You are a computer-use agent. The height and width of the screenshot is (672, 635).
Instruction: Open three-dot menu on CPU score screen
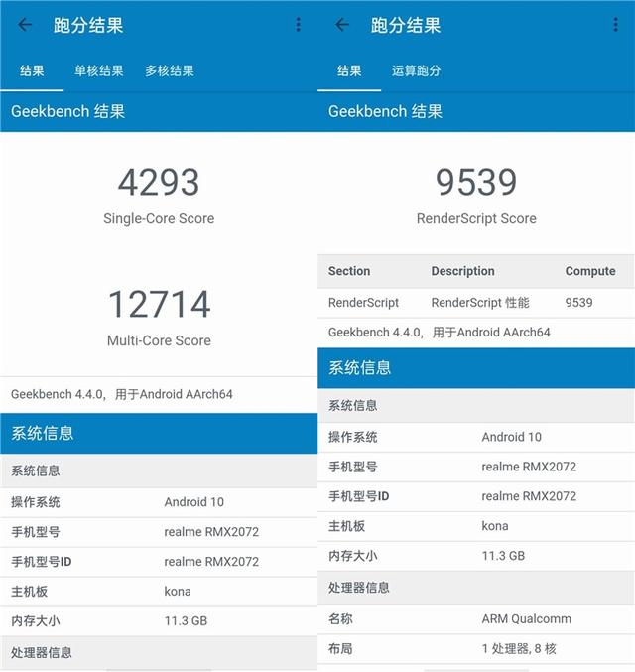click(x=298, y=25)
